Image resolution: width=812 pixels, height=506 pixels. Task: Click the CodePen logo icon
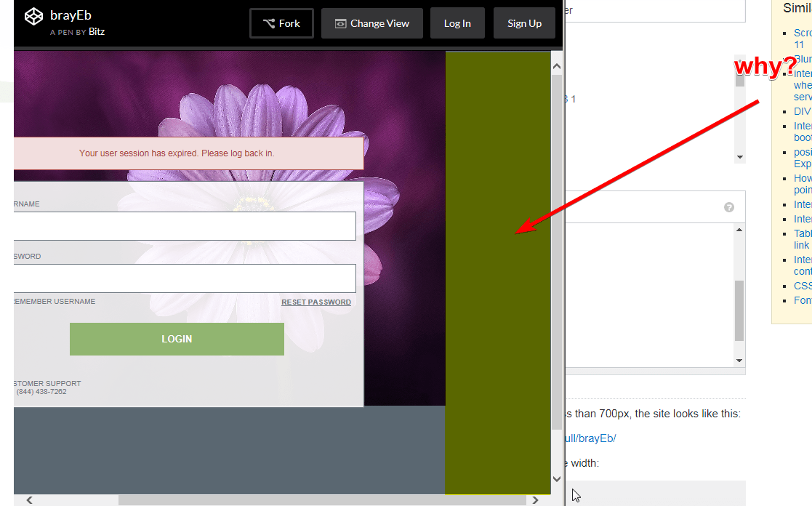coord(33,15)
